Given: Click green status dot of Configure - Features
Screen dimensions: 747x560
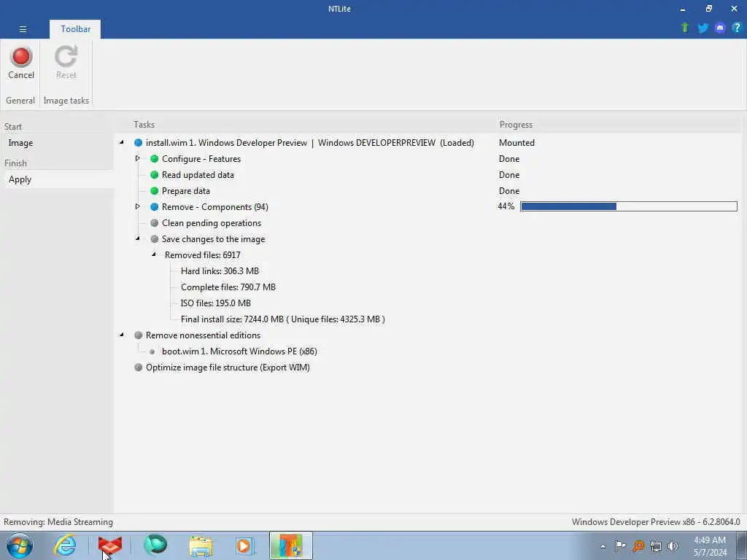Looking at the screenshot, I should point(155,159).
